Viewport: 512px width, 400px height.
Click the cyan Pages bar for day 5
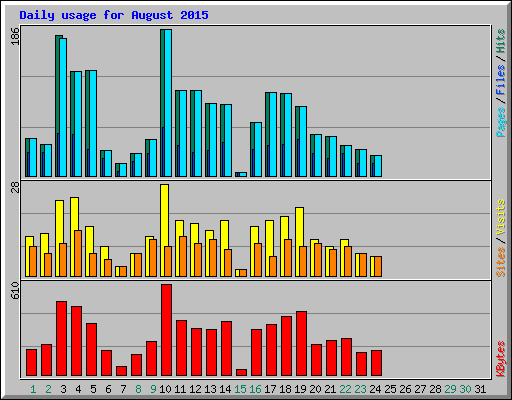(x=93, y=123)
